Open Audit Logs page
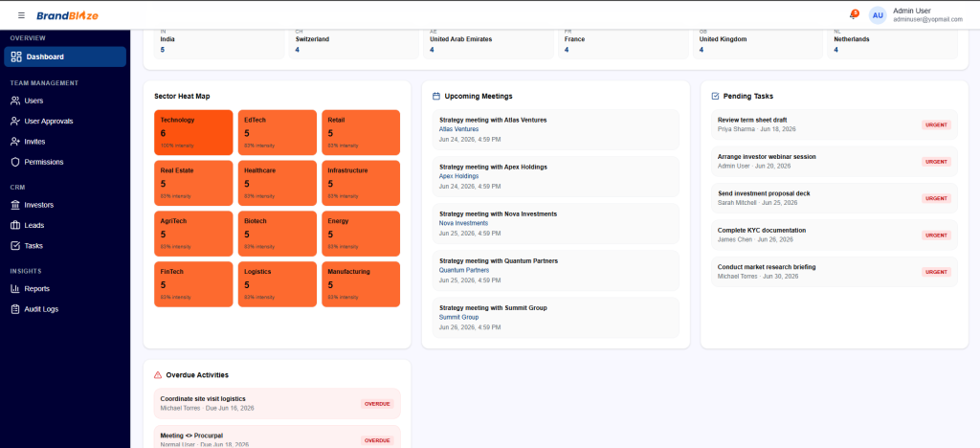The image size is (980, 448). [x=65, y=309]
